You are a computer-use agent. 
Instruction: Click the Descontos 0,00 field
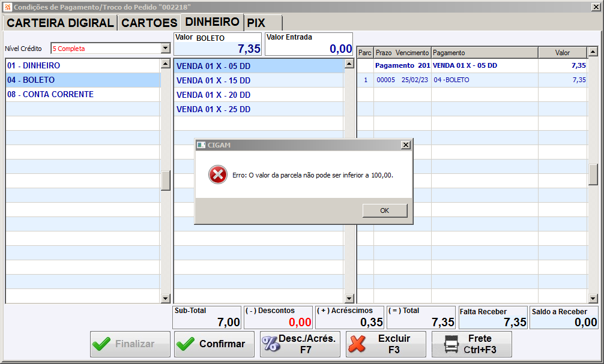(278, 317)
